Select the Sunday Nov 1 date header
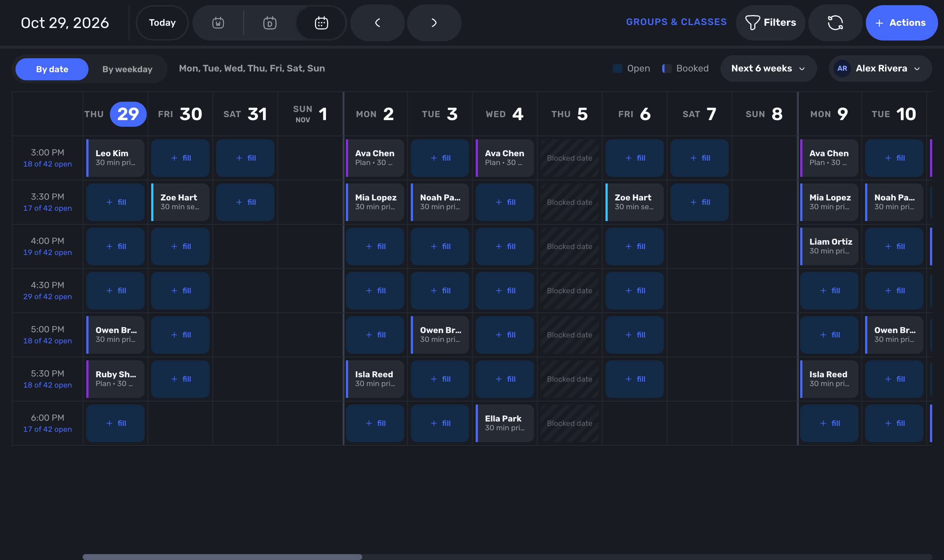 tap(310, 114)
